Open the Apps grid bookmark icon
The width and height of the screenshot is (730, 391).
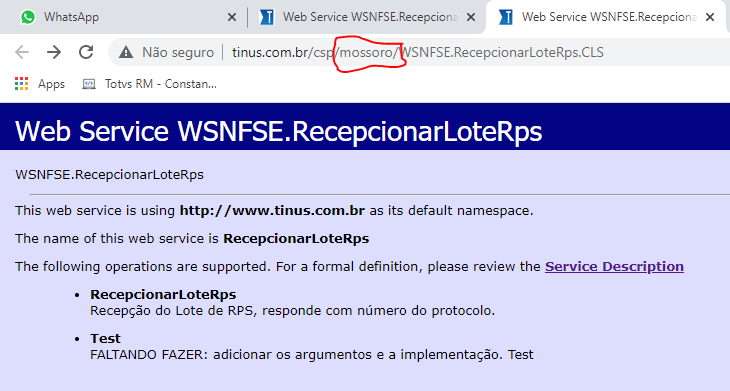21,84
